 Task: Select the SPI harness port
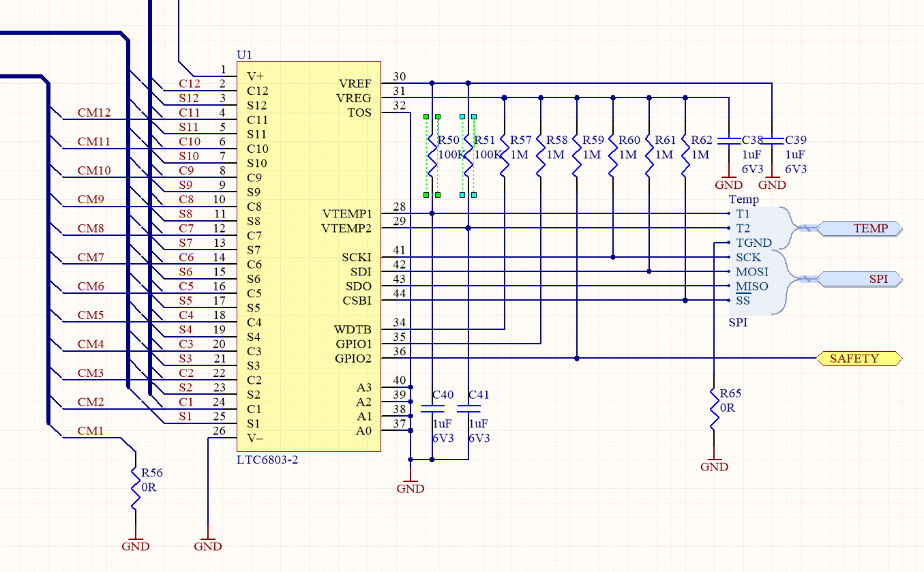861,279
